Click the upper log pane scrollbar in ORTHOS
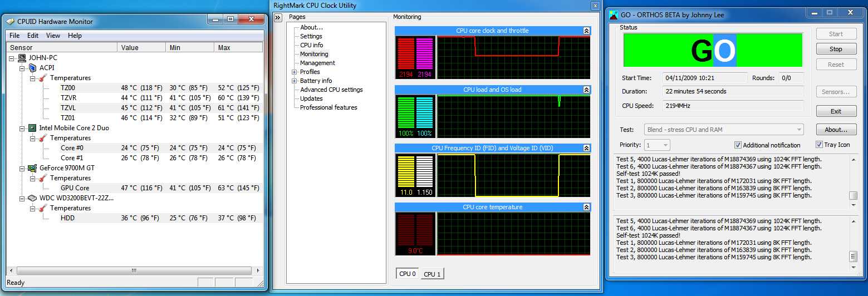 pyautogui.click(x=853, y=182)
